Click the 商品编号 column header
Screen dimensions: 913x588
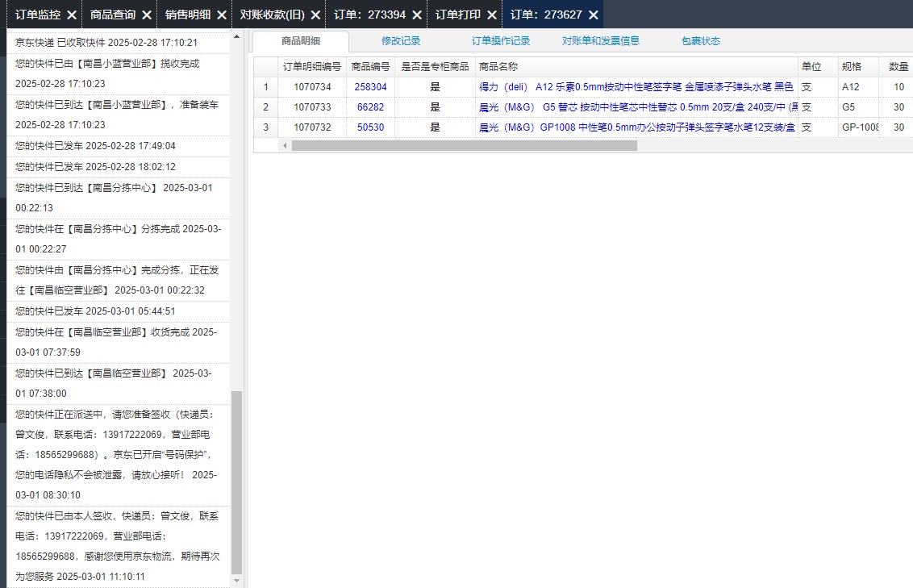click(x=370, y=67)
